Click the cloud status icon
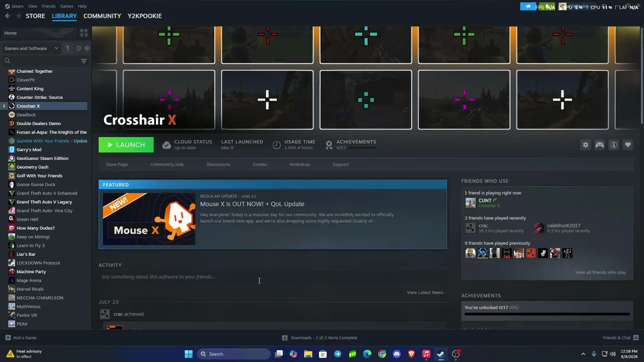644x362 pixels. (x=167, y=145)
